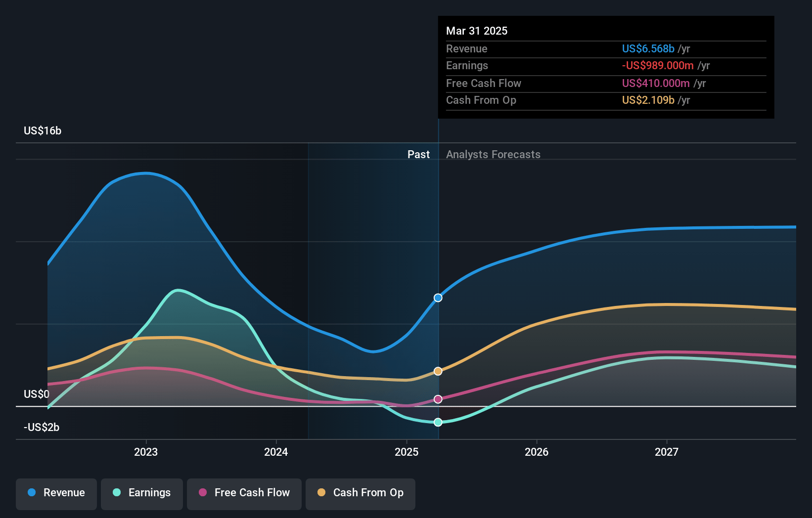Click the -US$989.000m earnings value
Viewport: 812px width, 518px height.
658,65
